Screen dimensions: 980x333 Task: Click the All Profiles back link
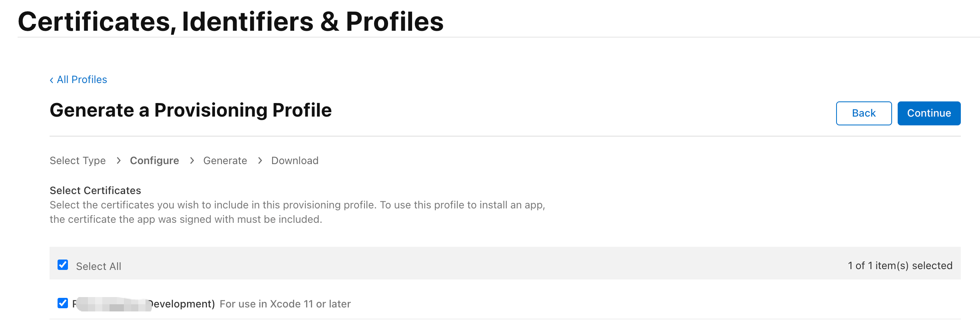pyautogui.click(x=82, y=79)
